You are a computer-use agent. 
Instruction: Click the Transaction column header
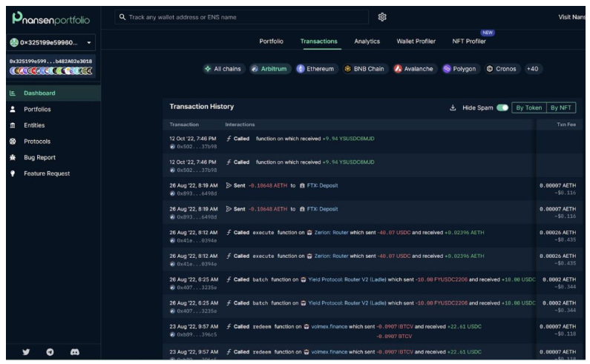184,125
